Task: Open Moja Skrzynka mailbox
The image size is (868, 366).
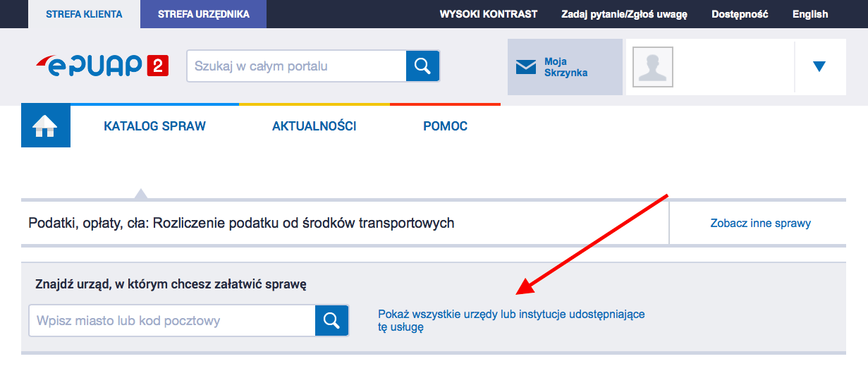Action: pos(565,67)
